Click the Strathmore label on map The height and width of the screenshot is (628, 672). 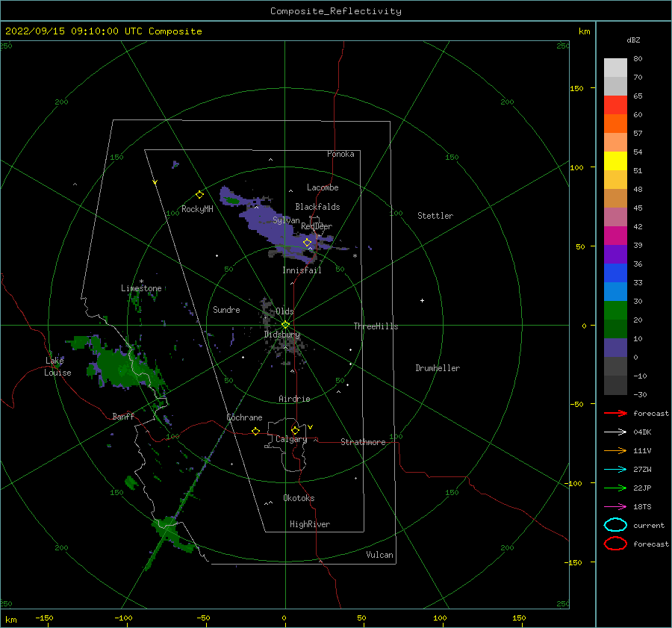[x=363, y=442]
